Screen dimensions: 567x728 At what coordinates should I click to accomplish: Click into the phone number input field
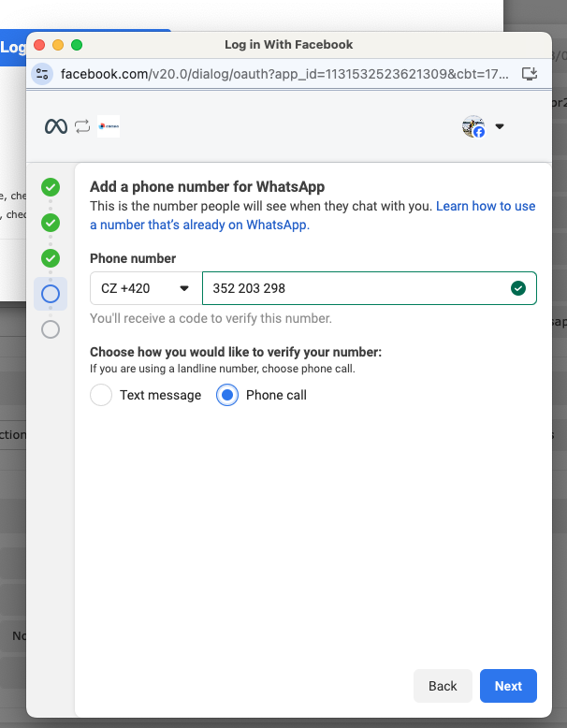point(356,288)
